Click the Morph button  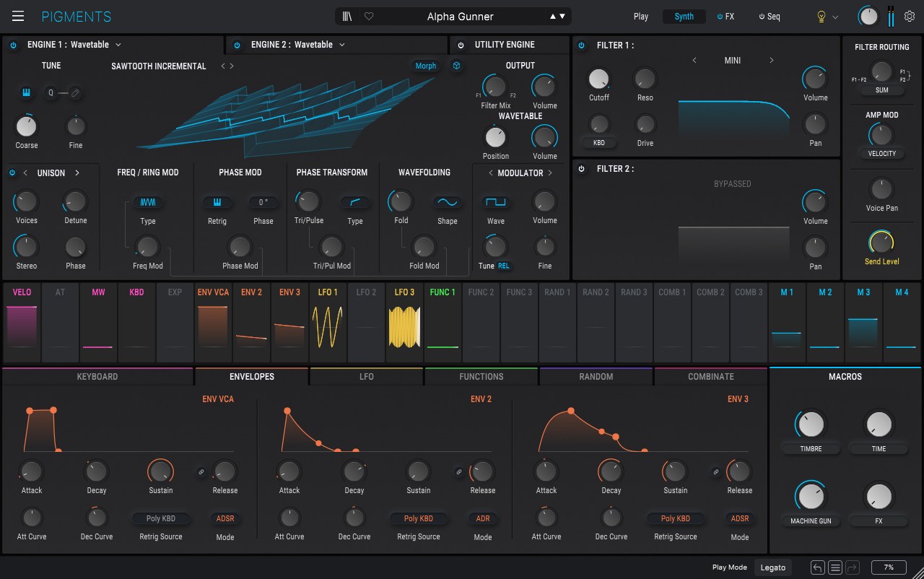(426, 66)
